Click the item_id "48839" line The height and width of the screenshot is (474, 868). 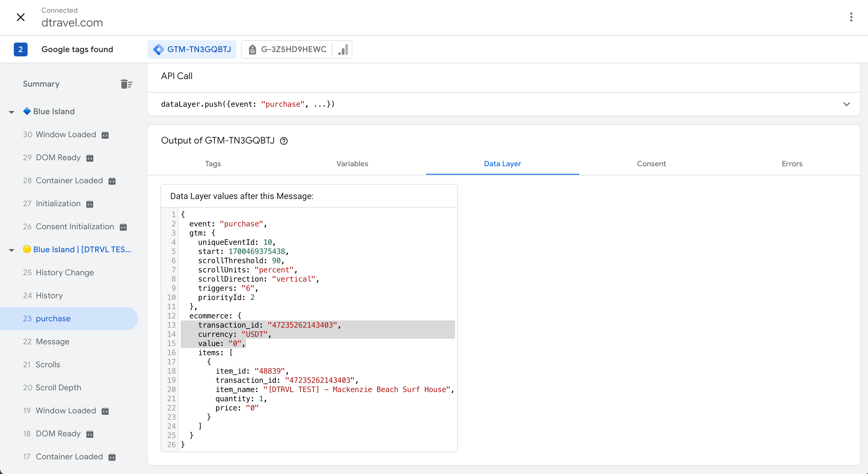point(253,371)
